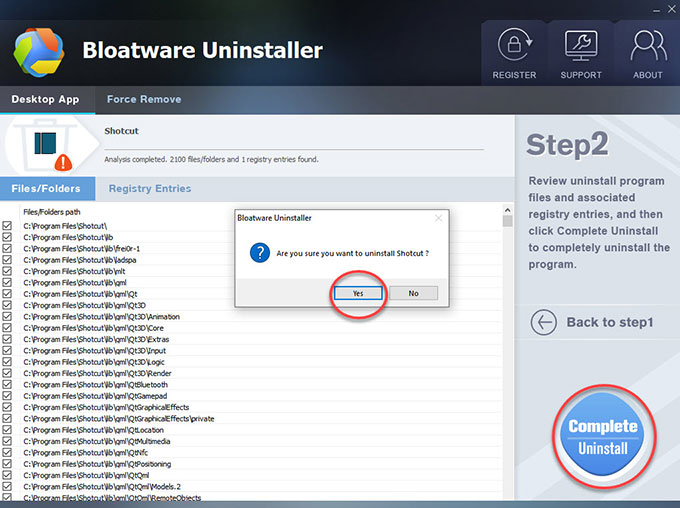Select the Files/Folders tab
Viewport: 680px width, 508px height.
[46, 189]
